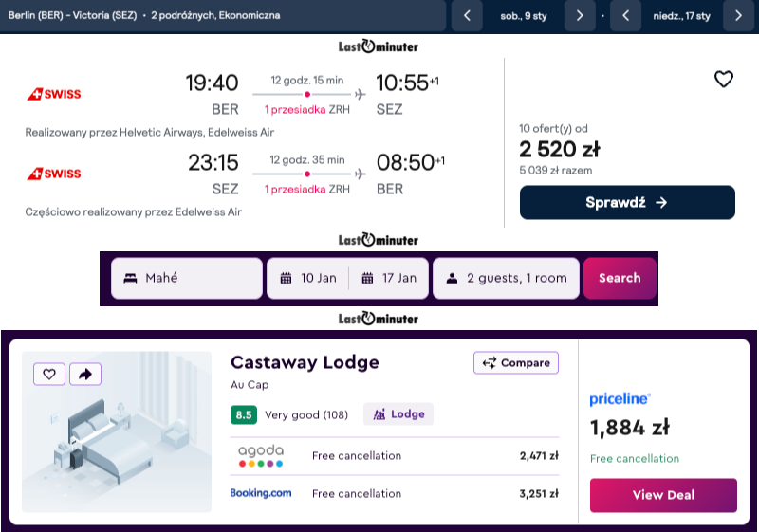Click the SWISS logo on the outbound flight
This screenshot has height=532, width=759.
pos(54,94)
